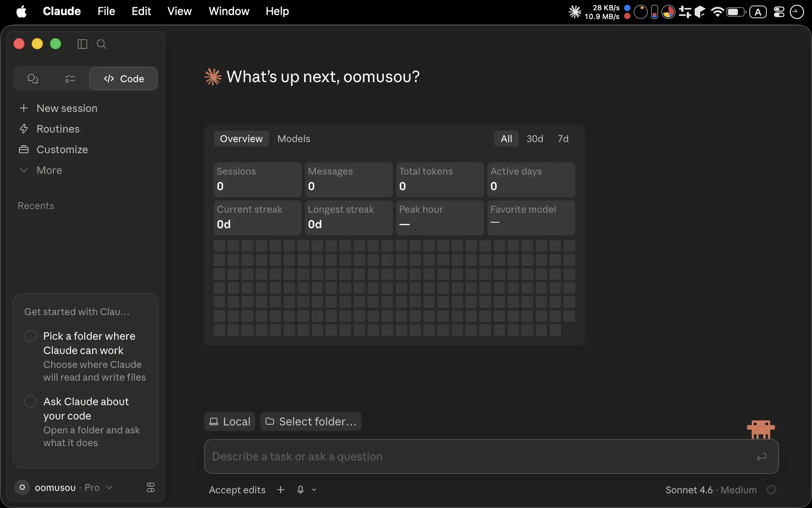Click the Peak hour stat card
812x508 pixels.
(x=440, y=217)
